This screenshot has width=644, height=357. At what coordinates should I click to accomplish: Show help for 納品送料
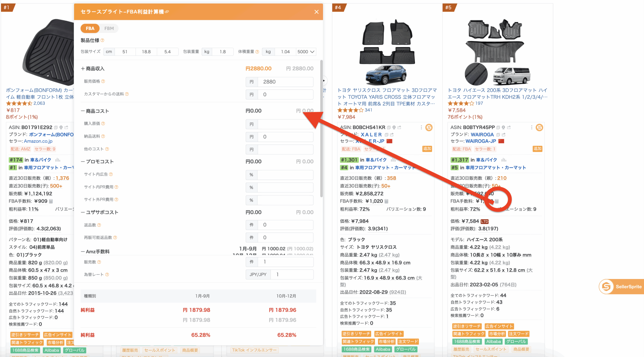coord(103,136)
